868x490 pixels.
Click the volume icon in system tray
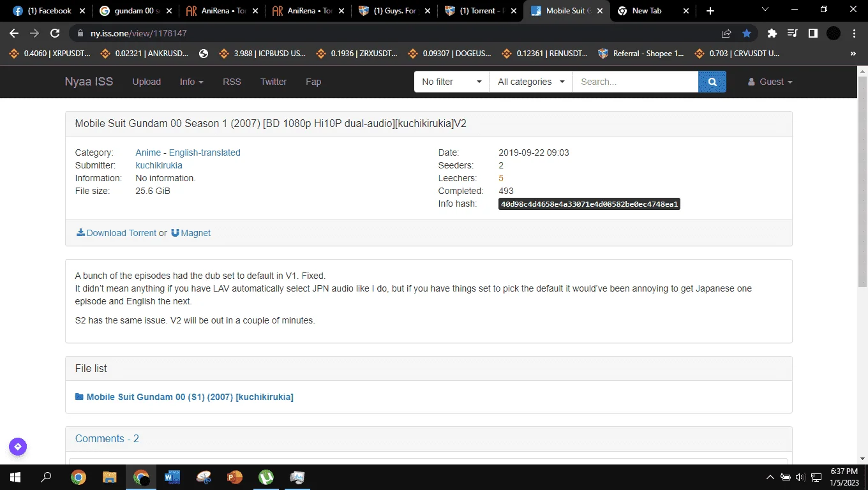click(800, 477)
